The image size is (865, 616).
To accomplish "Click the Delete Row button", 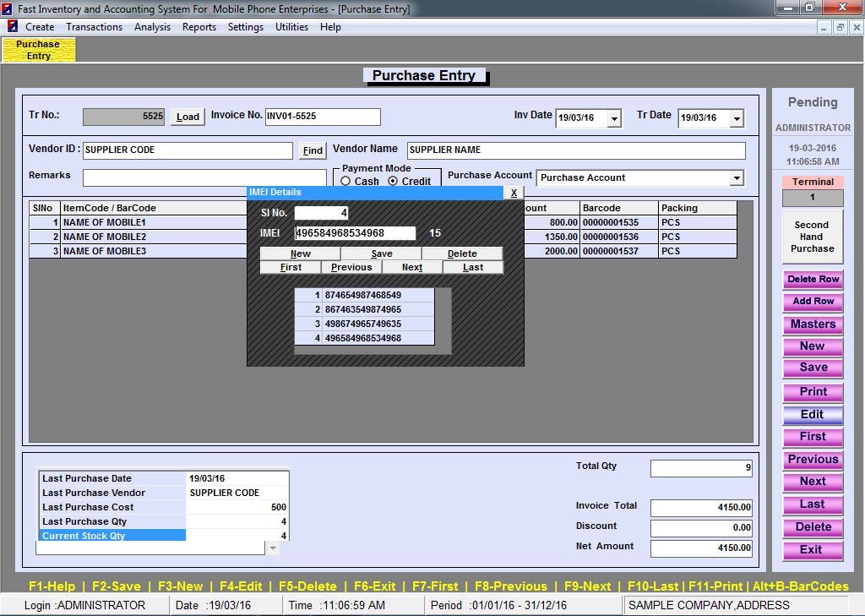I will click(813, 280).
